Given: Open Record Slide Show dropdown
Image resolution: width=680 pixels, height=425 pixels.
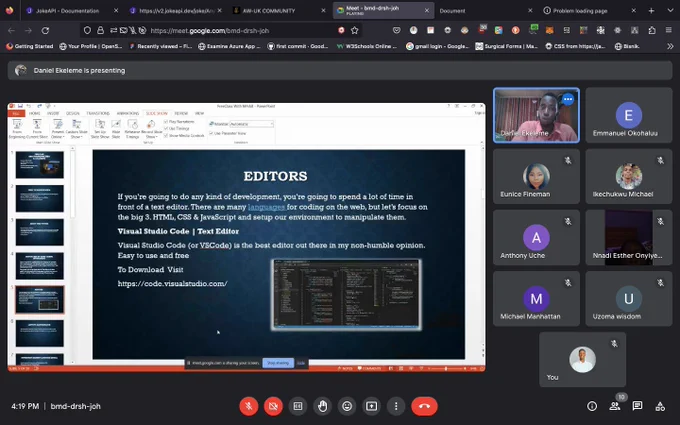Looking at the screenshot, I should pos(151,129).
